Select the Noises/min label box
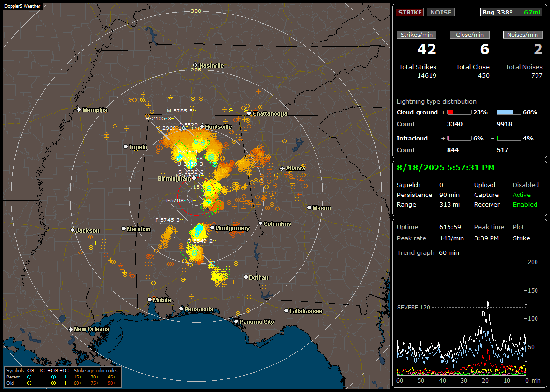 (x=522, y=35)
